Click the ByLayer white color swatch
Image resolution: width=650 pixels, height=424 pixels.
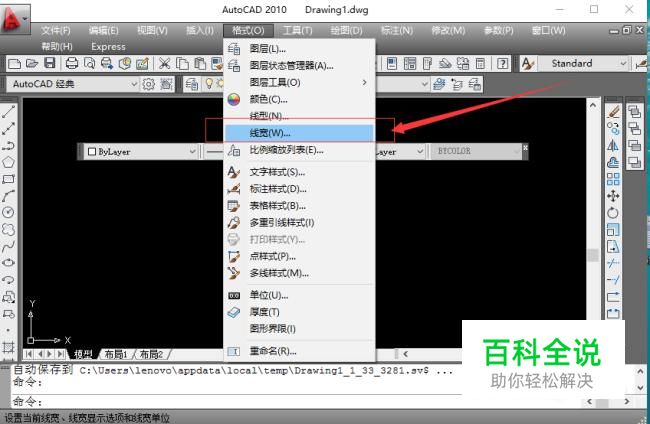point(92,152)
